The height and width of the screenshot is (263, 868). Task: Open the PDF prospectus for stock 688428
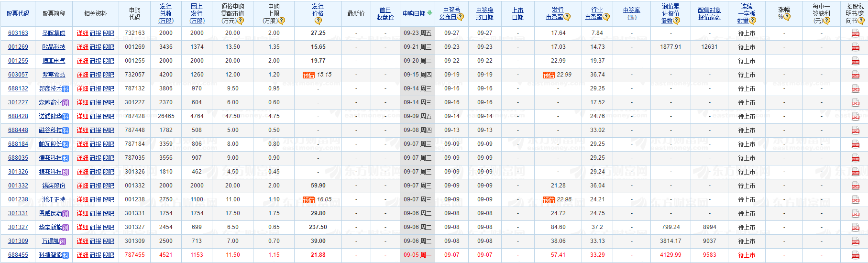tap(855, 117)
